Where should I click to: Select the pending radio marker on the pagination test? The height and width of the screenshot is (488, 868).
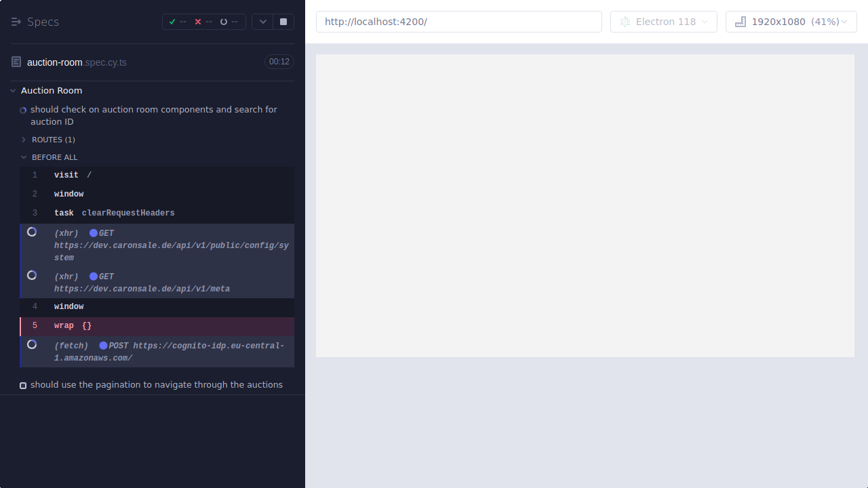click(x=23, y=384)
